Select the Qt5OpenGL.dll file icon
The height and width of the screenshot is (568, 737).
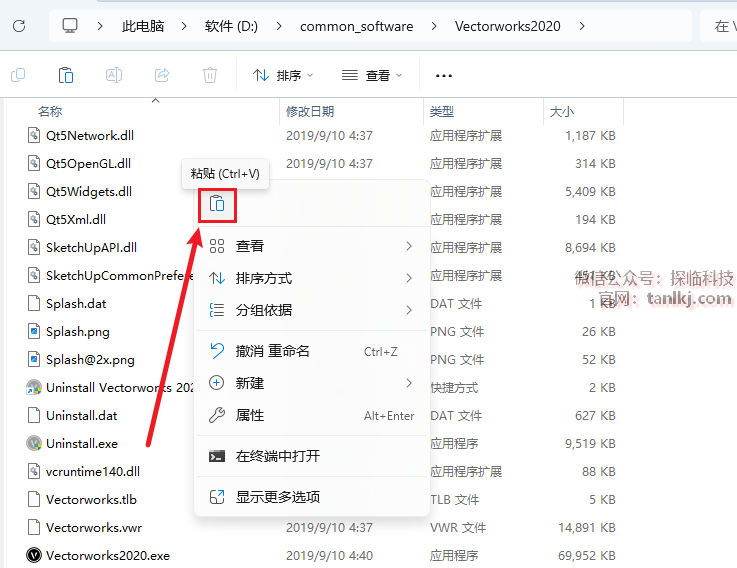pyautogui.click(x=33, y=163)
